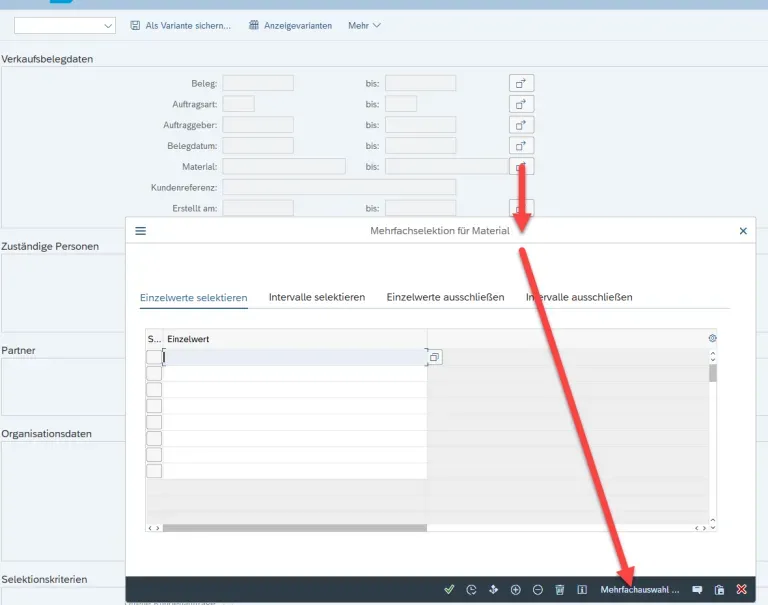Click the trash icon in dialog footer
The image size is (768, 605).
tap(560, 590)
